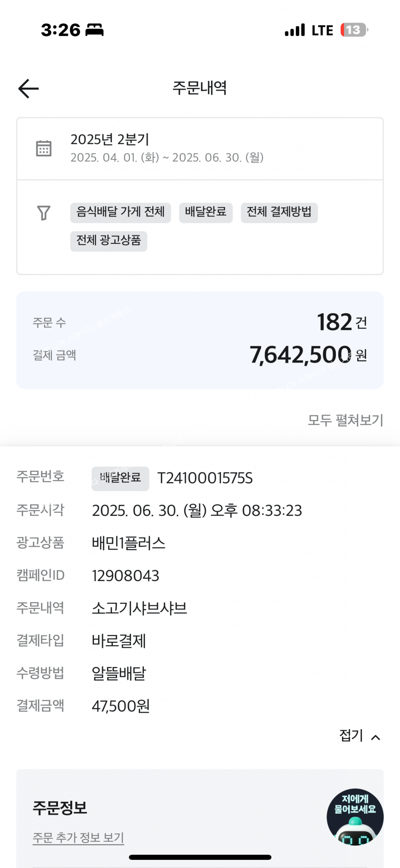Tap the 배달완료 badge beside order number

pyautogui.click(x=120, y=478)
